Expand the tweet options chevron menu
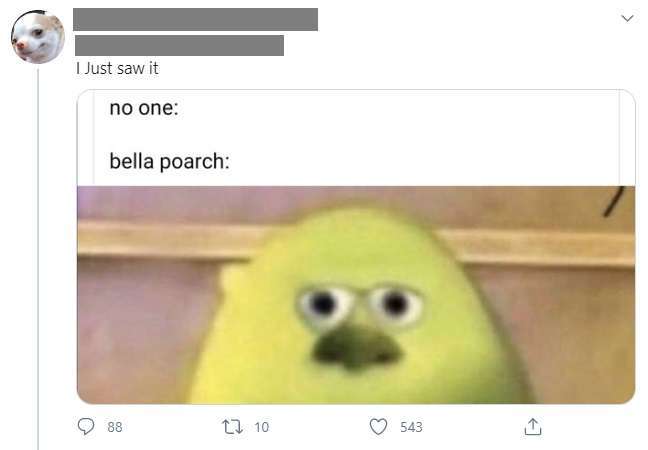Image resolution: width=648 pixels, height=450 pixels. coord(627,18)
